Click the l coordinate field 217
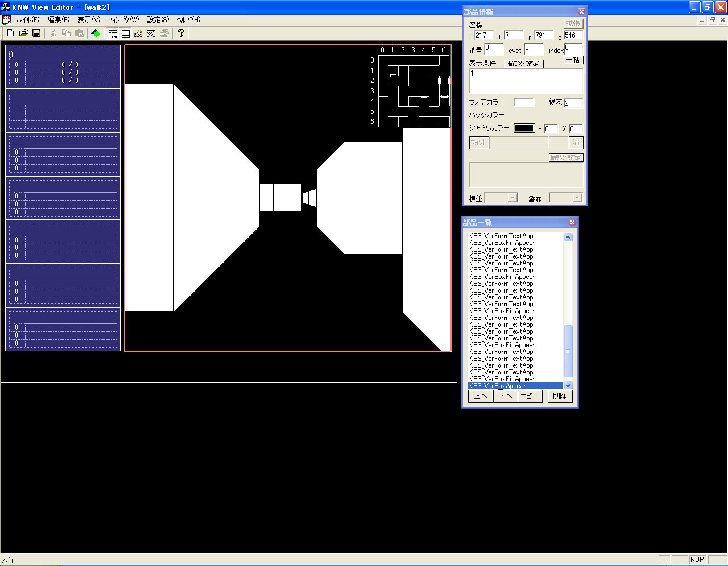Viewport: 728px width, 566px height. [484, 36]
